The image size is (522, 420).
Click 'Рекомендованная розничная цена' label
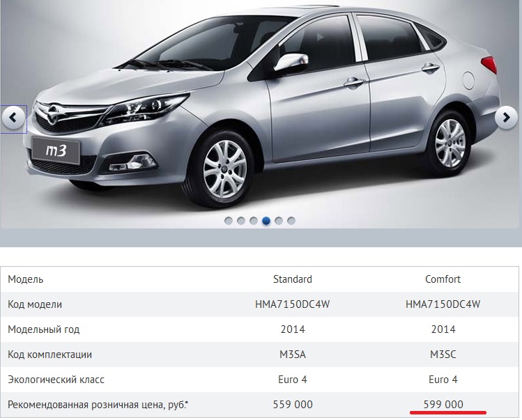[98, 405]
